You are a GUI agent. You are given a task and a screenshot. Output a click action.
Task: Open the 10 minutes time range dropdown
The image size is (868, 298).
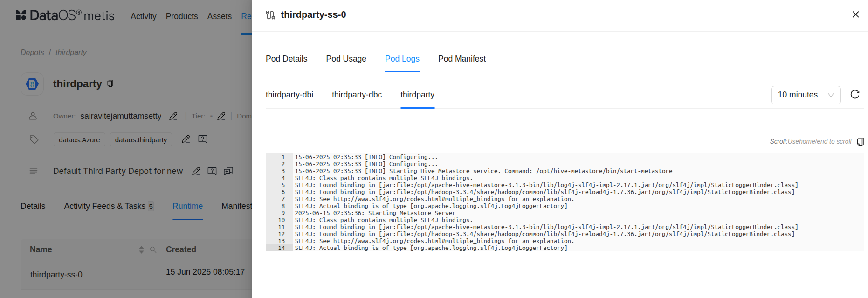(x=805, y=95)
